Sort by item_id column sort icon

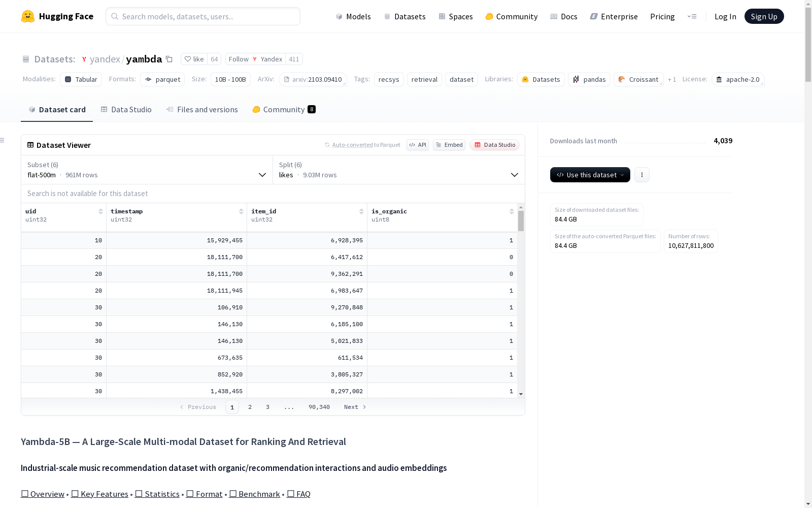[x=361, y=211]
